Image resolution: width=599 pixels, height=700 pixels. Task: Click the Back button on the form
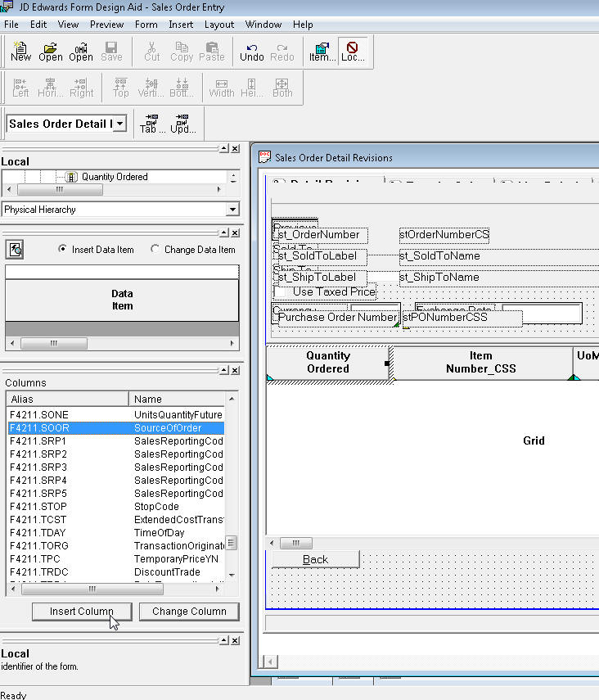316,559
